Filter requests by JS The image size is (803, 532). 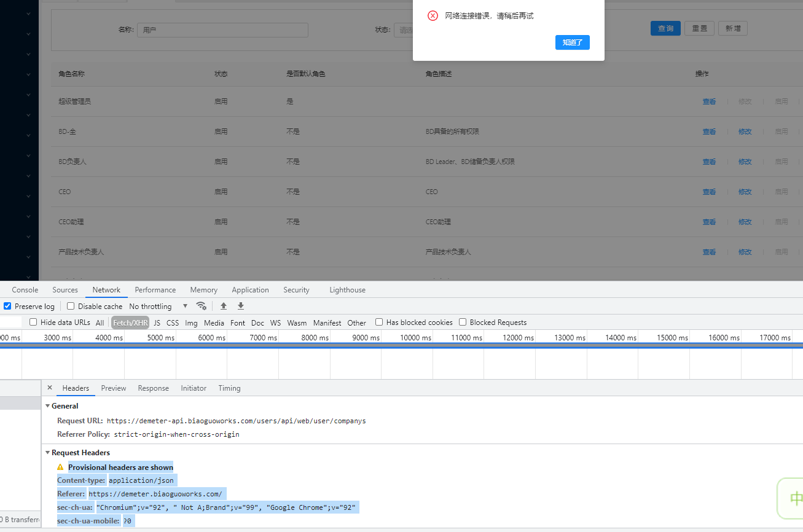coord(157,323)
